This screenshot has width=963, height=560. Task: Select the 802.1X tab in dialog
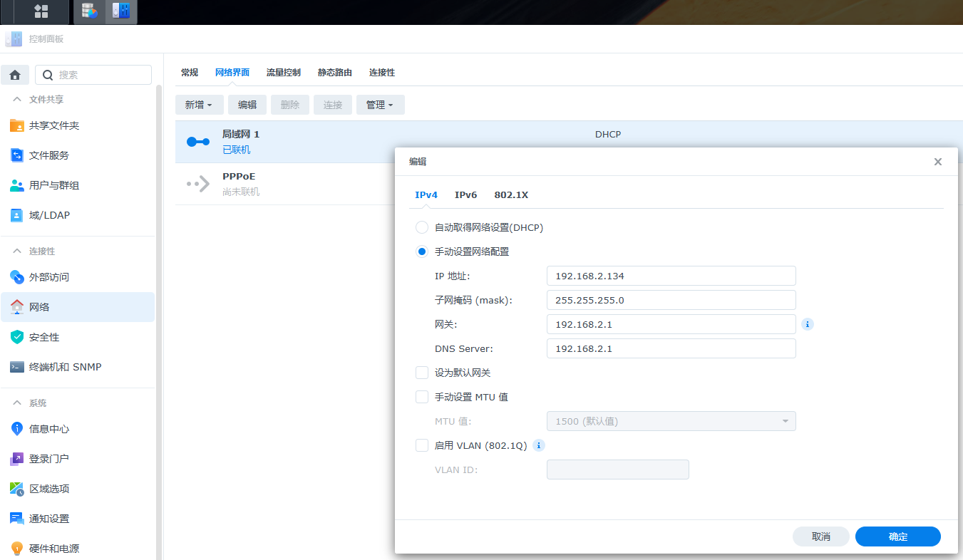pos(511,195)
